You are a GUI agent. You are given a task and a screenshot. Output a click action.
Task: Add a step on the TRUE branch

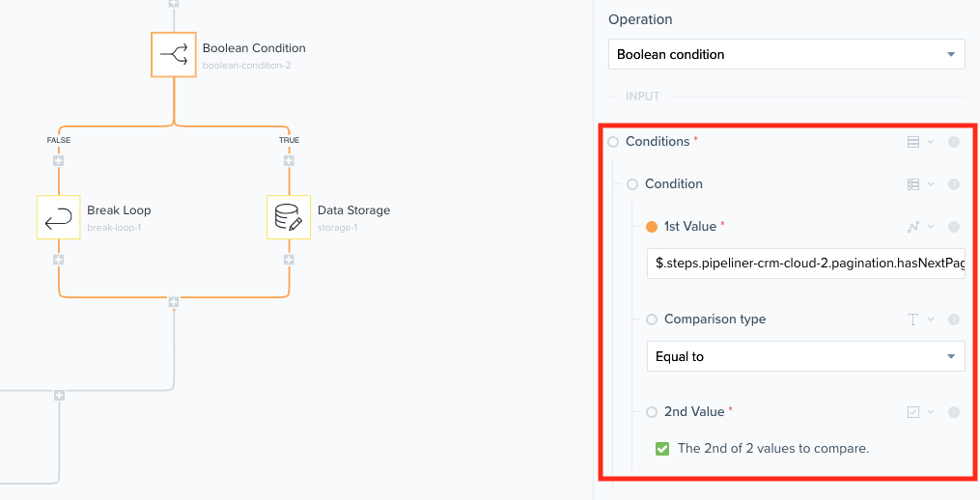tap(289, 160)
